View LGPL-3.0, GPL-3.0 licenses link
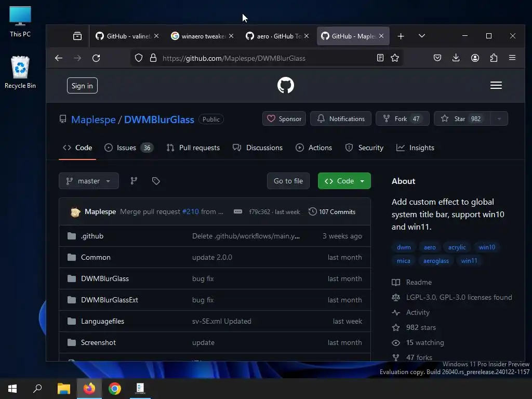Viewport: 532px width, 399px height. tap(452, 298)
